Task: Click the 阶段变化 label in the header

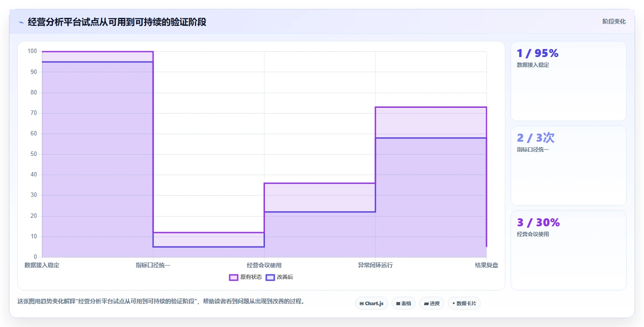Action: pos(614,21)
